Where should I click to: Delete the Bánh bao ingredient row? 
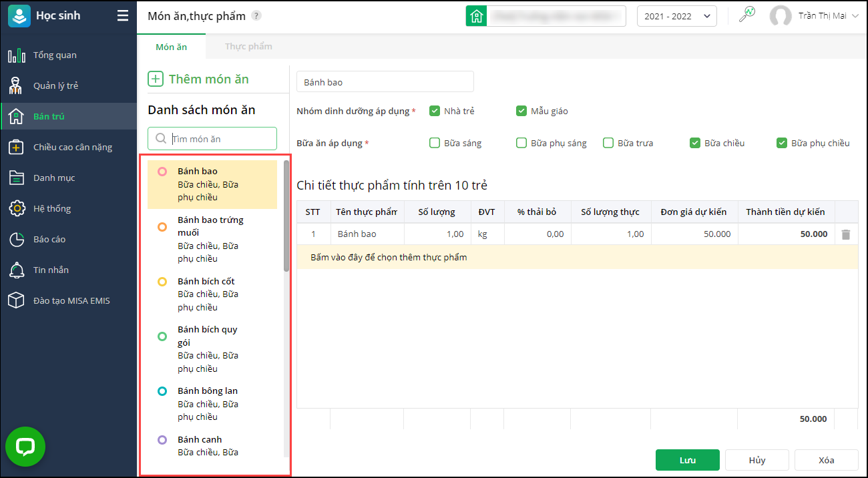click(846, 234)
